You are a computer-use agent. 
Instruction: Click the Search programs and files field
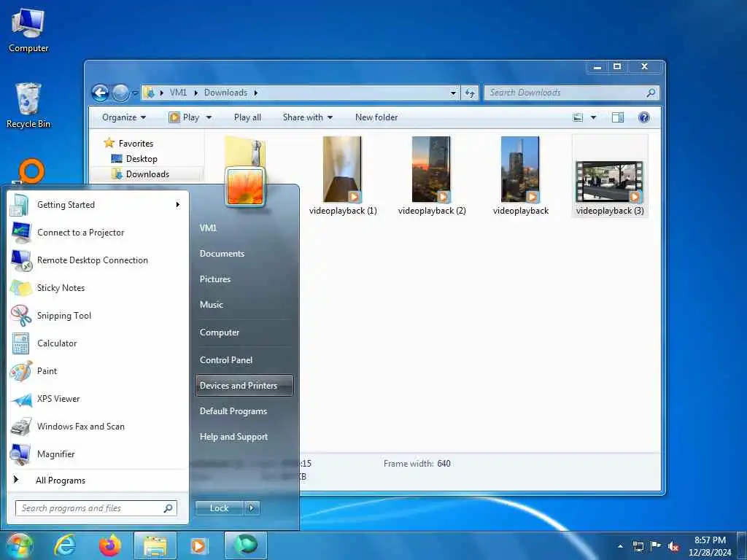(96, 508)
